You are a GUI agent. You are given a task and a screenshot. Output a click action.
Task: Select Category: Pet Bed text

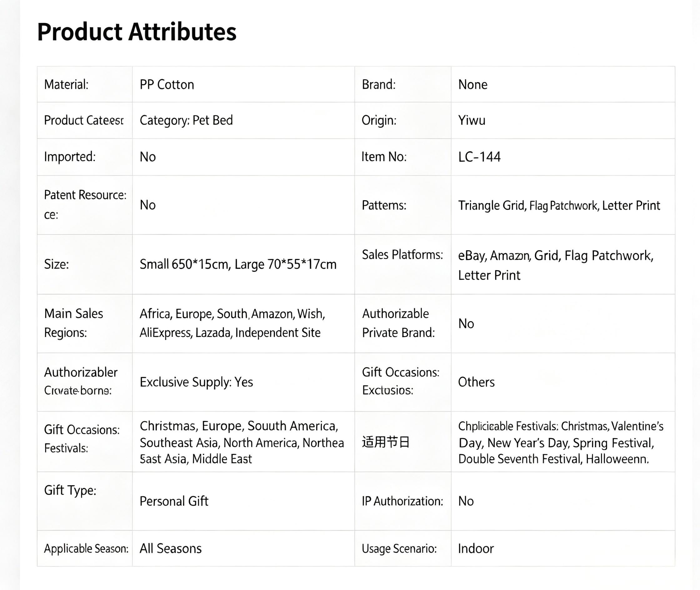[x=186, y=120]
